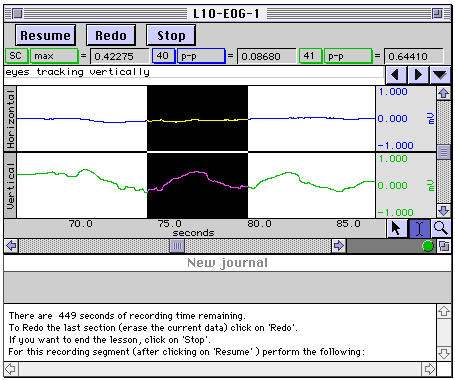Click the 'click on Stop' instruction line

[x=110, y=340]
